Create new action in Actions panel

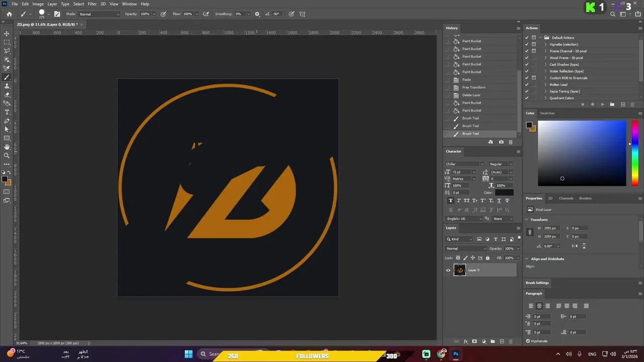623,105
